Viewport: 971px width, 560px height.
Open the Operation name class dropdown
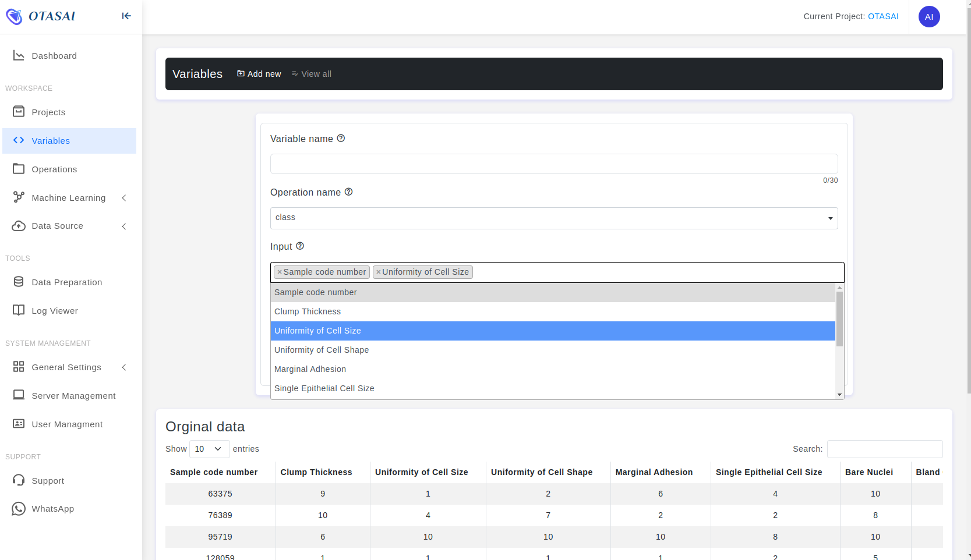point(553,218)
